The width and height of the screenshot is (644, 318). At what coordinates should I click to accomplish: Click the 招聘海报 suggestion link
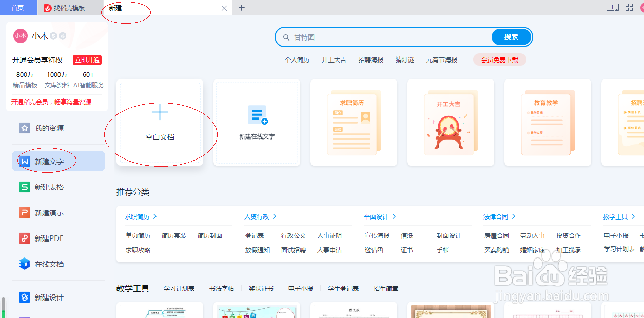tap(371, 60)
